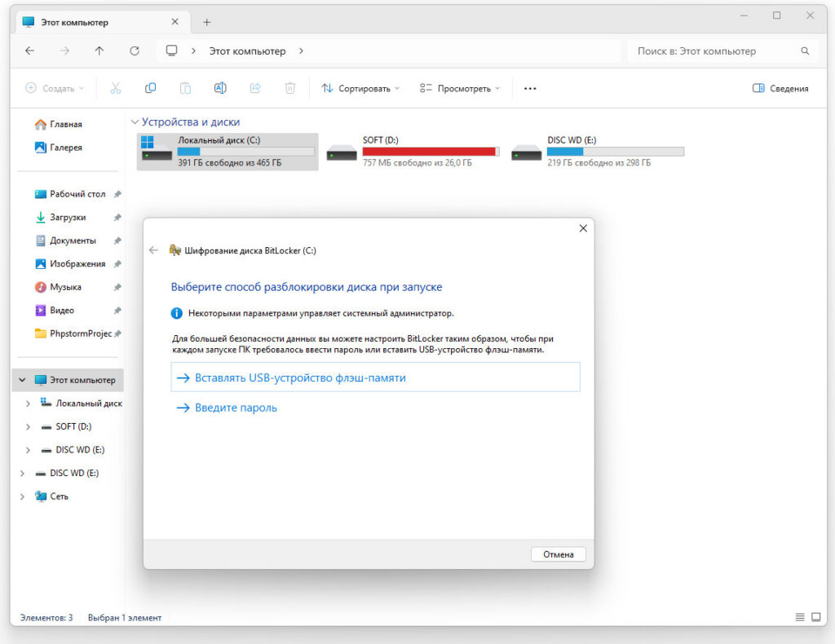Refresh the Explorer view
This screenshot has width=835, height=644.
pyautogui.click(x=135, y=51)
